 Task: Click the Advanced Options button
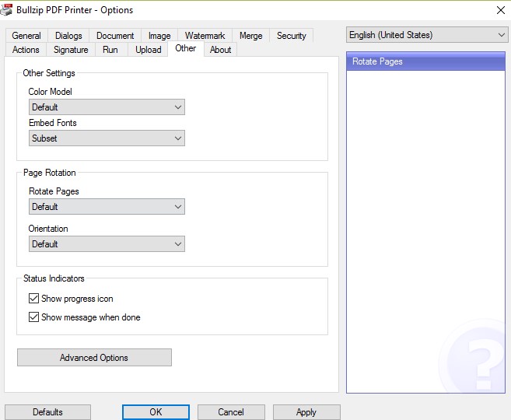(x=95, y=358)
